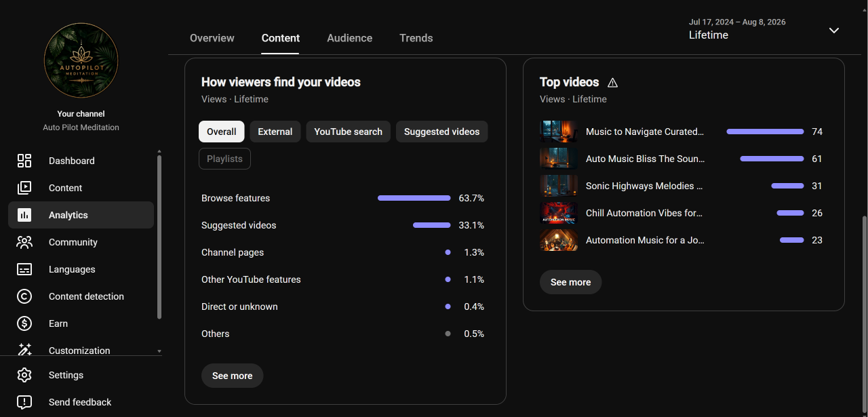Select the Content analytics tab
Image resolution: width=868 pixels, height=417 pixels.
click(x=281, y=38)
